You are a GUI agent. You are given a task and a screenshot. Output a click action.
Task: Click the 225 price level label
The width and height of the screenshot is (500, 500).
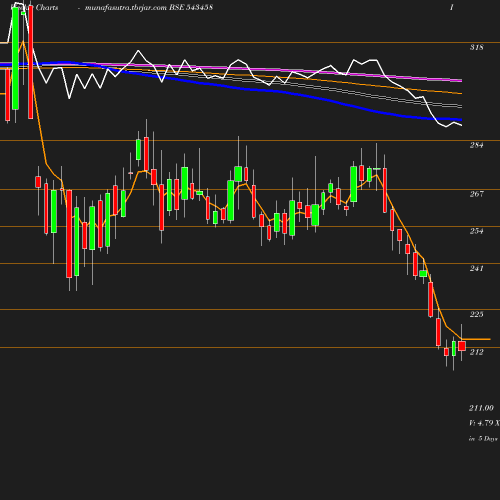(476, 314)
